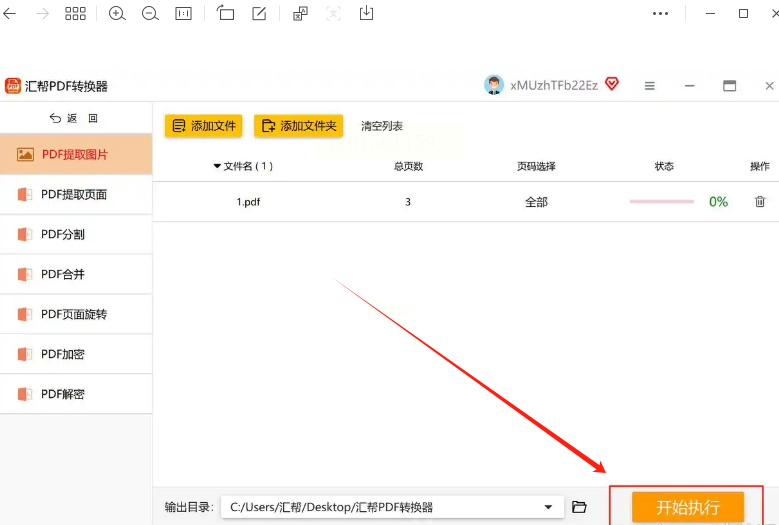
Task: Click the actual size 1:1 icon
Action: [183, 13]
